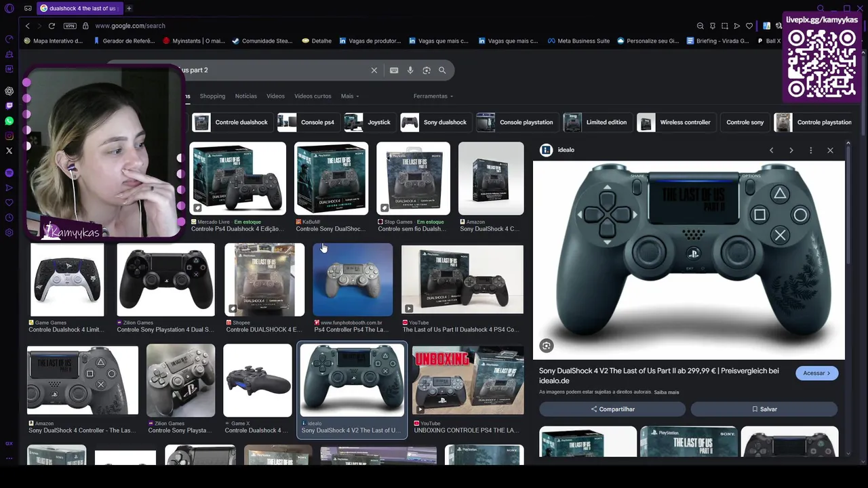The height and width of the screenshot is (488, 868).
Task: Open a new browser tab
Action: pyautogui.click(x=129, y=8)
